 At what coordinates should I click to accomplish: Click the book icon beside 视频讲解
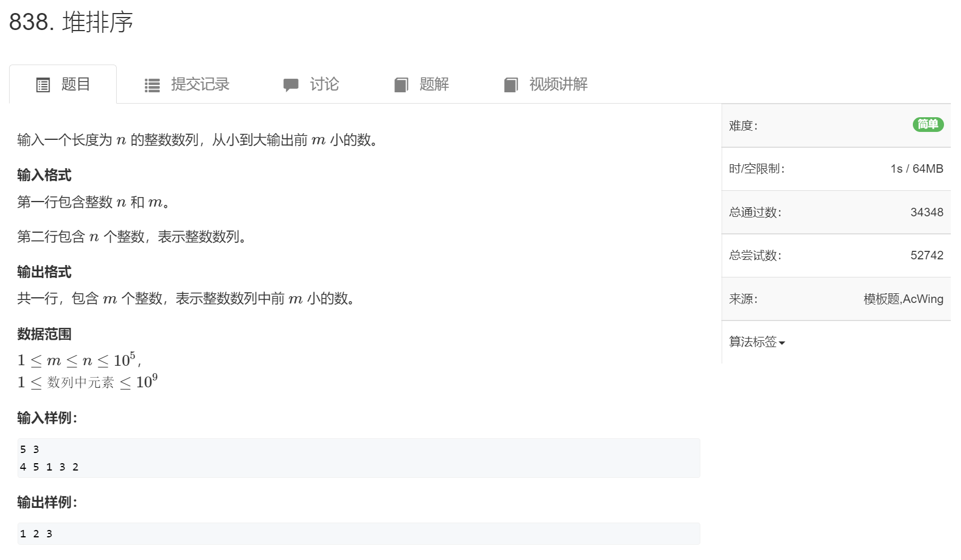point(511,84)
